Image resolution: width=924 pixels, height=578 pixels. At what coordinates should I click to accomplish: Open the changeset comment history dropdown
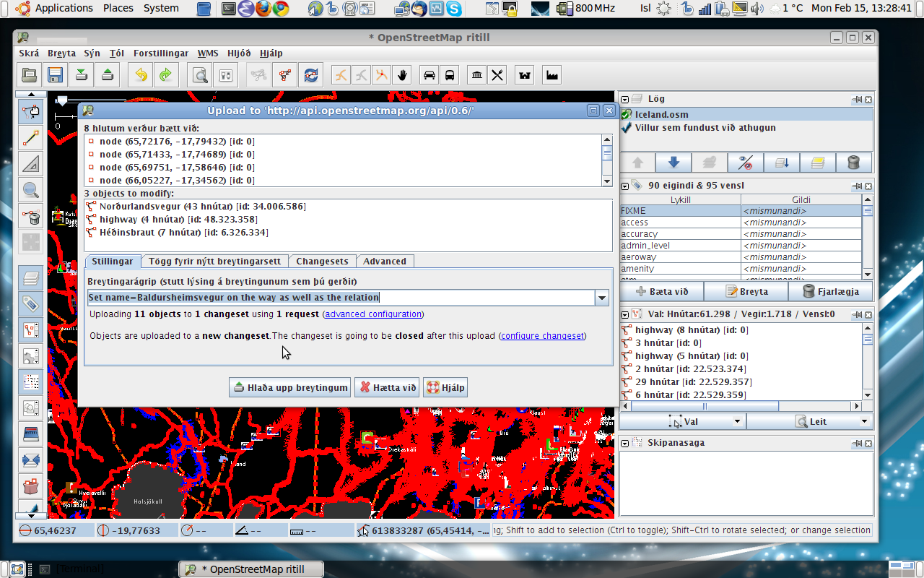pos(601,298)
